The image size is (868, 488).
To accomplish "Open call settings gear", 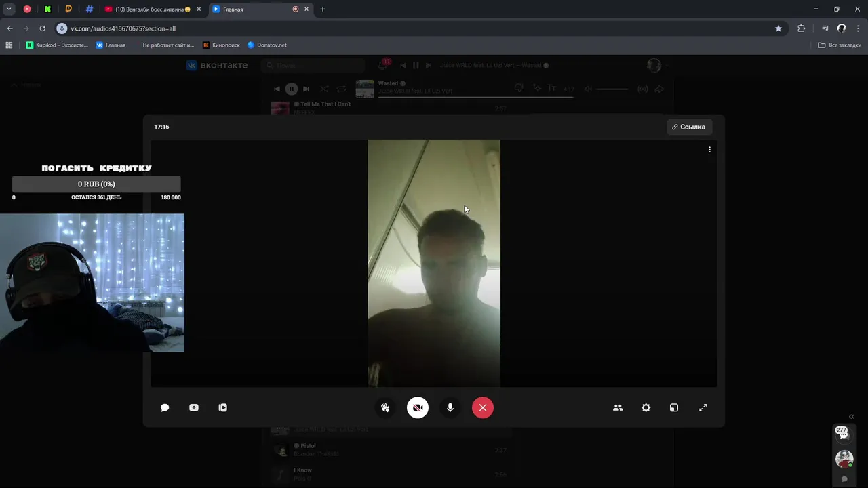I will click(646, 407).
